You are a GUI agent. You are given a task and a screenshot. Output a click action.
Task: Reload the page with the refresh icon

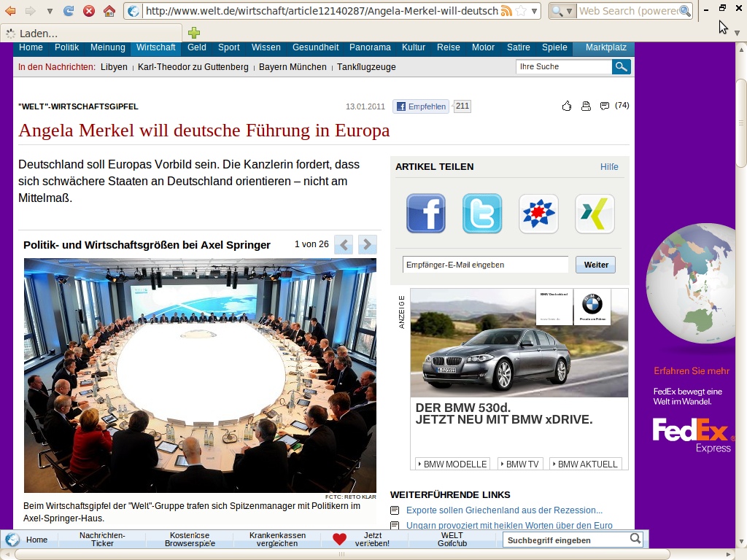[x=69, y=10]
